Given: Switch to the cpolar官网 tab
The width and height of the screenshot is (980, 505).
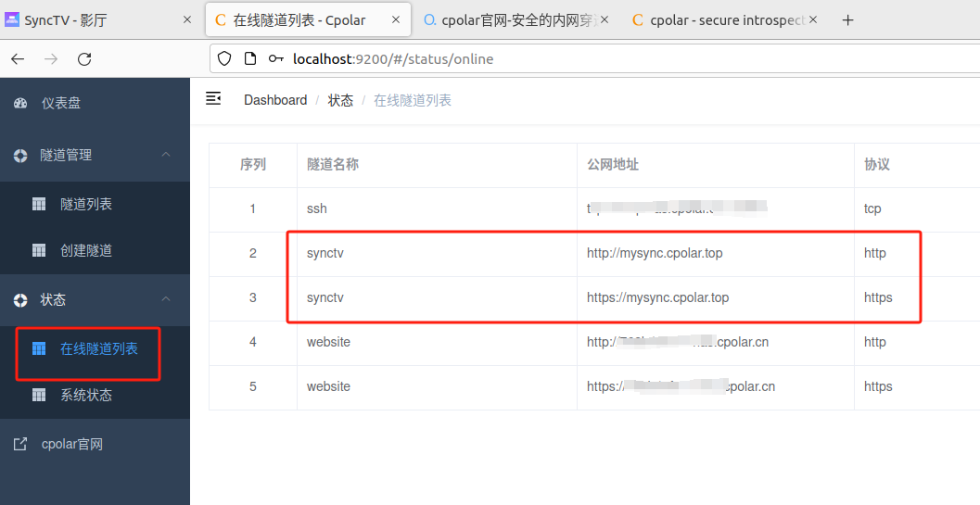Looking at the screenshot, I should [x=515, y=20].
